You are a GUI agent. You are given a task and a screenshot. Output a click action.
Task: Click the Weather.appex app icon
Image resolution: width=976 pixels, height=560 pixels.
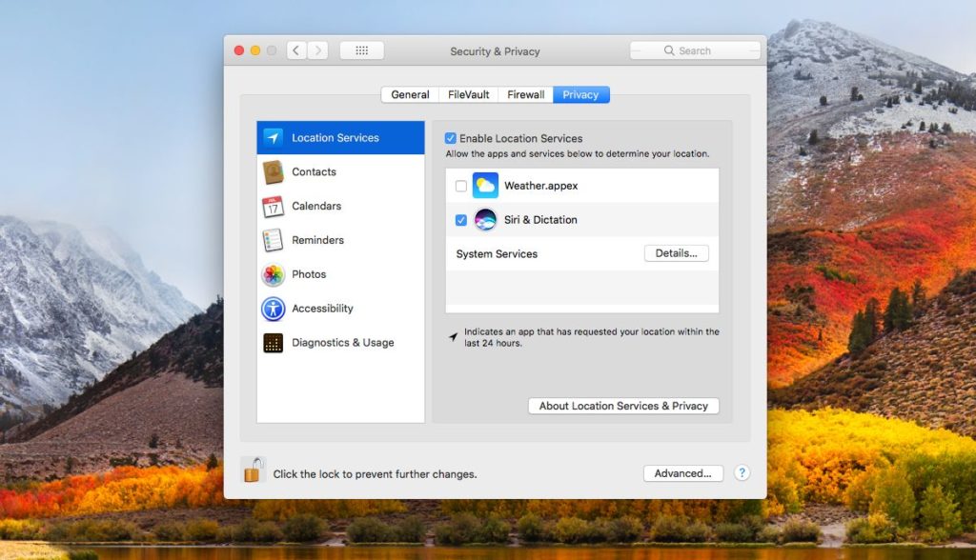[x=485, y=185]
